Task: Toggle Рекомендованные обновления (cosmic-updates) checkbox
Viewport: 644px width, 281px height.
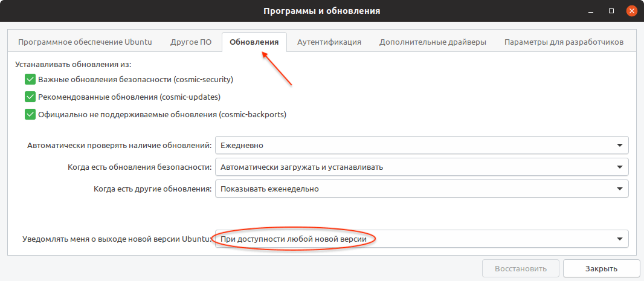Action: point(30,97)
